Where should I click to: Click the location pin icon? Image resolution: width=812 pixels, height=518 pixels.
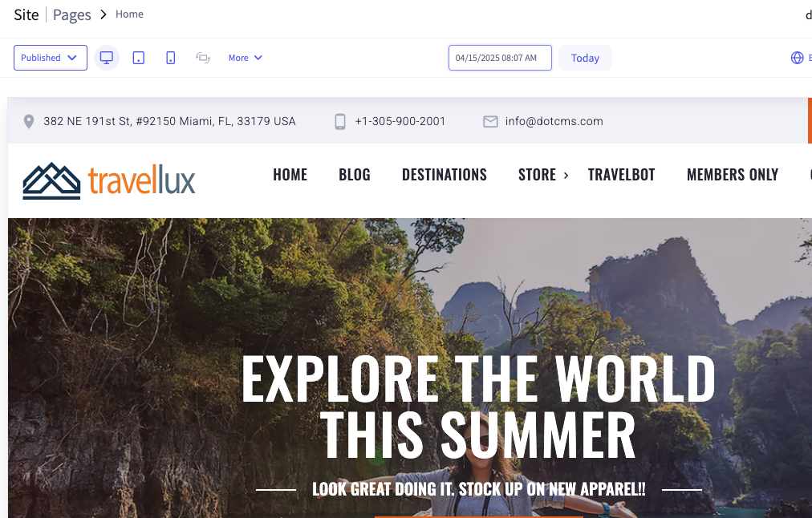click(x=29, y=122)
